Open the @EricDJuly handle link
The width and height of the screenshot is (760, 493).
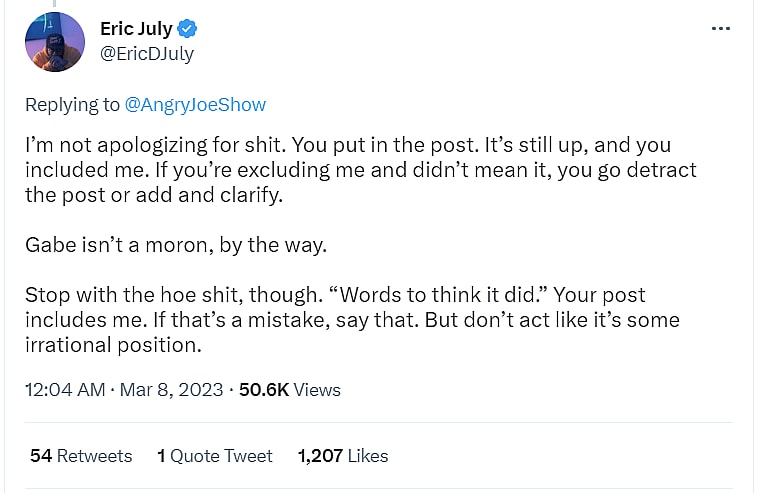click(147, 53)
